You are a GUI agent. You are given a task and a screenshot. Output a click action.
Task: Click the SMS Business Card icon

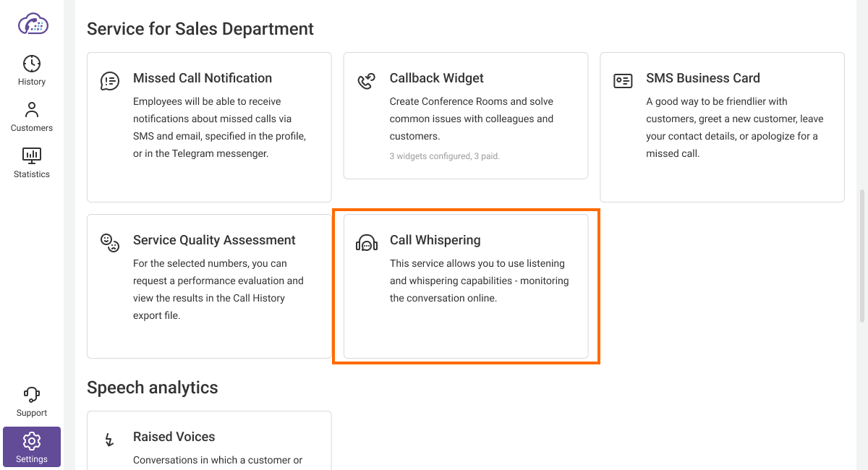[x=623, y=81]
